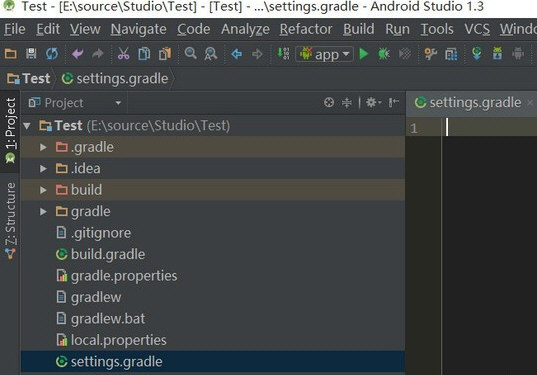Click the Make Project build icon
537x375 pixels.
coord(283,54)
